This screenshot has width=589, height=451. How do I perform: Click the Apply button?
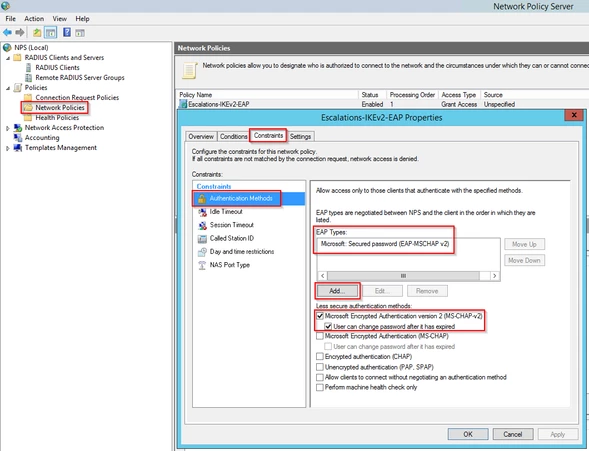[x=558, y=434]
